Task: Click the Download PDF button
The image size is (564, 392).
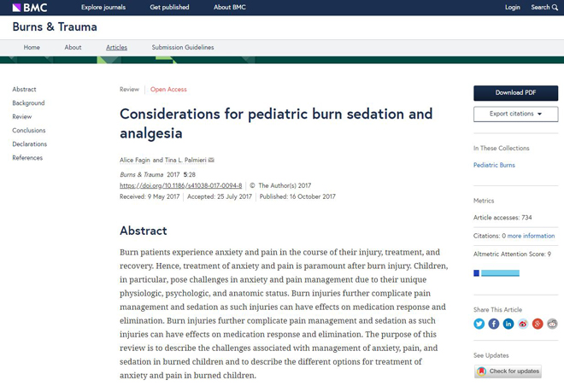Action: tap(516, 93)
